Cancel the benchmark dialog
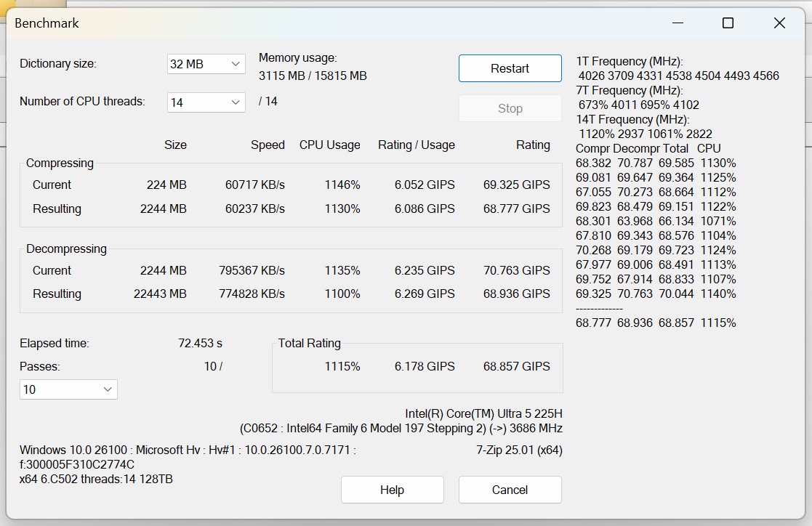 (510, 490)
